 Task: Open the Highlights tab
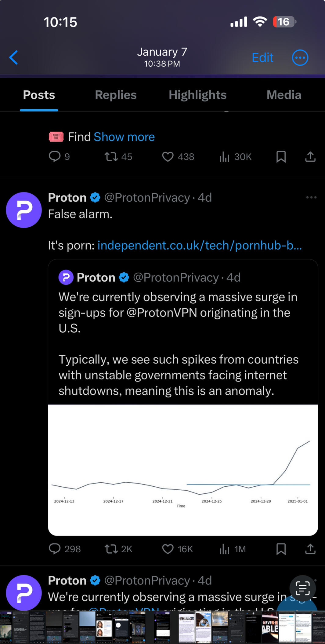pyautogui.click(x=197, y=95)
